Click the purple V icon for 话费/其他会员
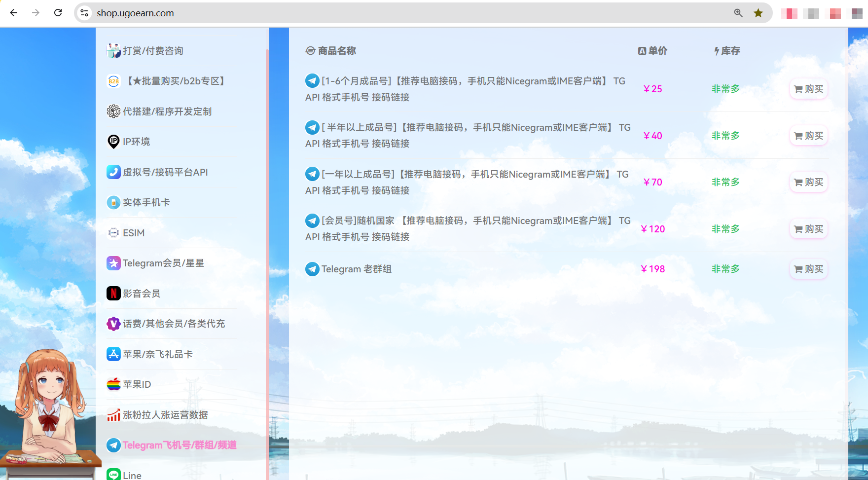The height and width of the screenshot is (480, 868). (113, 324)
